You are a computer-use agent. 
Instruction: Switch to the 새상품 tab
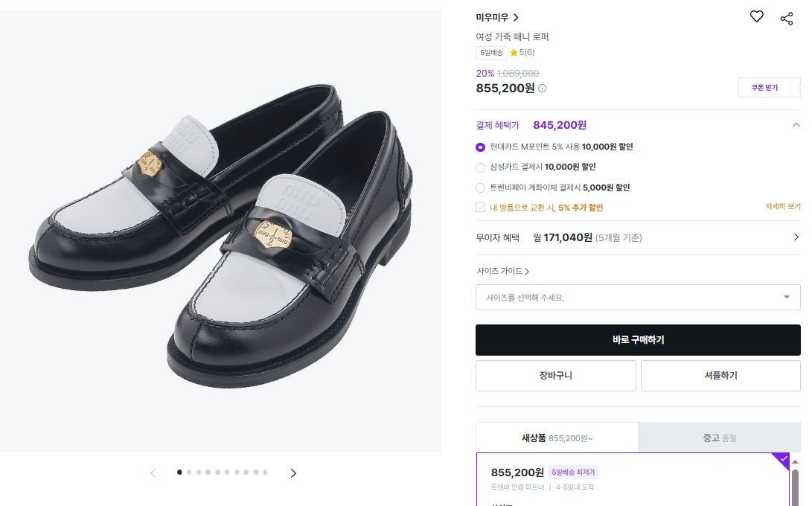point(557,438)
